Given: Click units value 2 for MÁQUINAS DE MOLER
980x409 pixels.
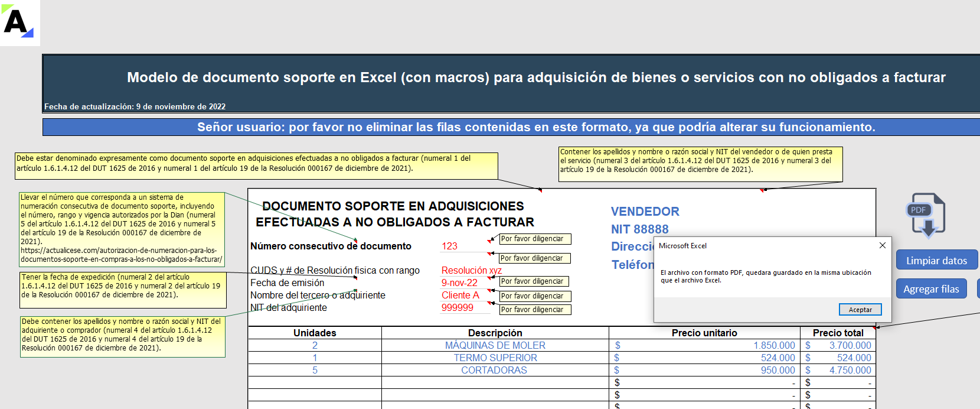Looking at the screenshot, I should point(315,345).
